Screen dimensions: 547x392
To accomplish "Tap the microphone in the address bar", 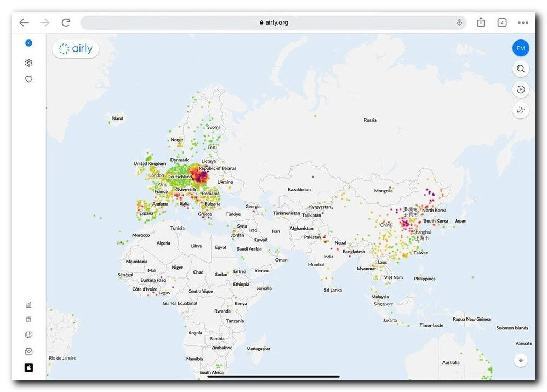I will coord(459,22).
